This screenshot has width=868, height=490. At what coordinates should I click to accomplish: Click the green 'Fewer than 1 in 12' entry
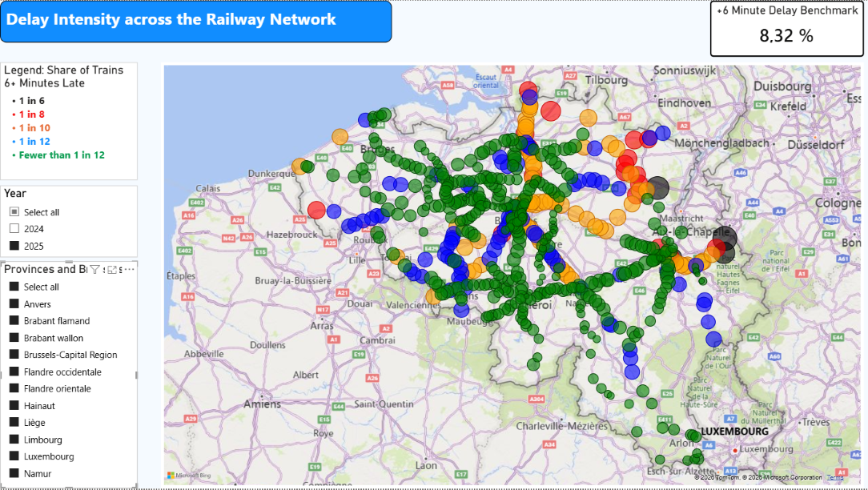(62, 155)
